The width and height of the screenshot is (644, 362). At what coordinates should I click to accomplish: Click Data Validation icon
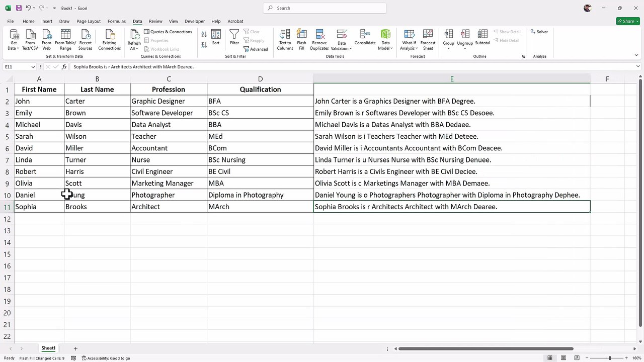tap(342, 34)
